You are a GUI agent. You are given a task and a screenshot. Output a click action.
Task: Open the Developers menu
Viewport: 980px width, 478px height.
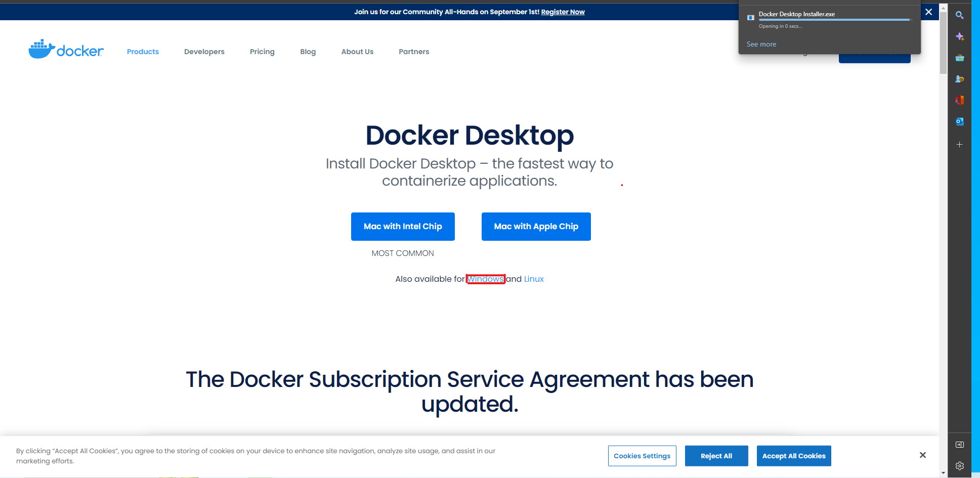pyautogui.click(x=204, y=52)
